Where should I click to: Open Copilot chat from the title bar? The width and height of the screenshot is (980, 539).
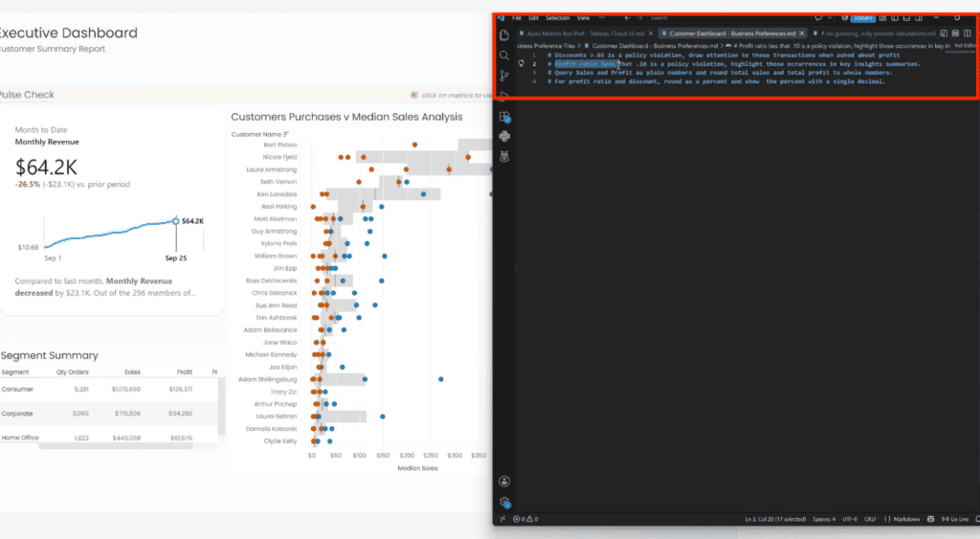coord(818,17)
